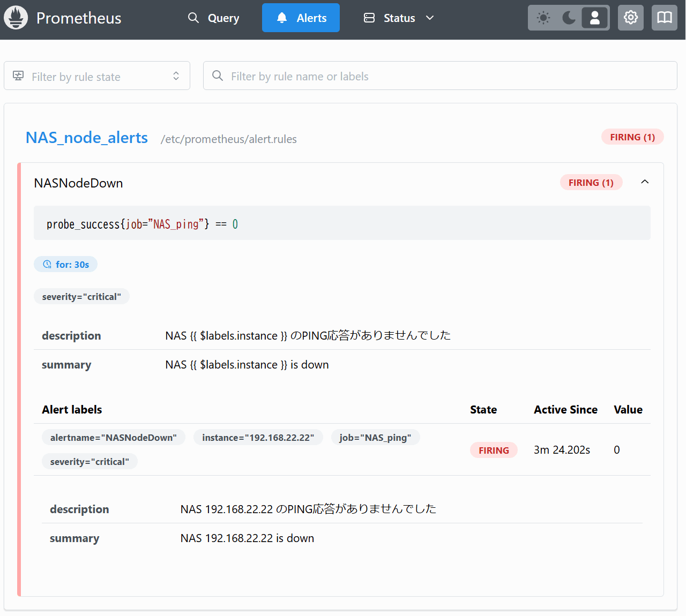Click the Filter by rule name search field
Image resolution: width=686 pixels, height=616 pixels.
point(440,76)
